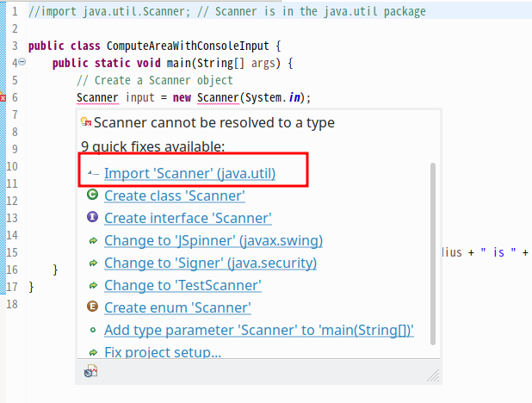Click brown enum icon beside Create enum
Viewport: 532px width, 403px height.
click(x=92, y=307)
